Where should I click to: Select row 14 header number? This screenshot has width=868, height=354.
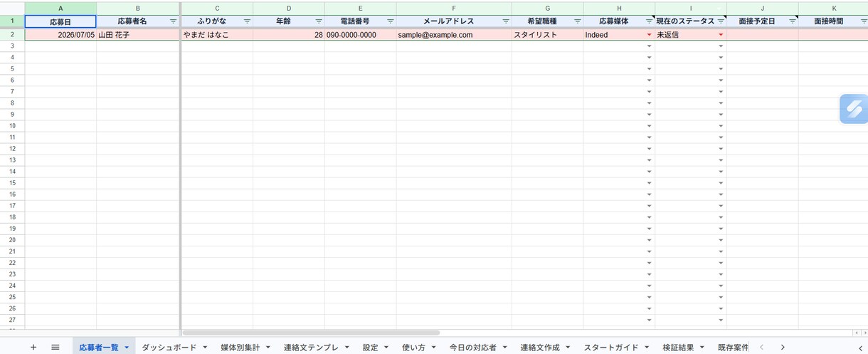point(12,172)
